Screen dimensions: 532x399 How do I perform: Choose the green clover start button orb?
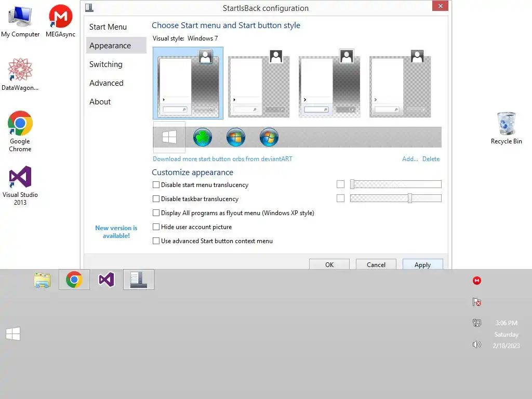tap(203, 137)
